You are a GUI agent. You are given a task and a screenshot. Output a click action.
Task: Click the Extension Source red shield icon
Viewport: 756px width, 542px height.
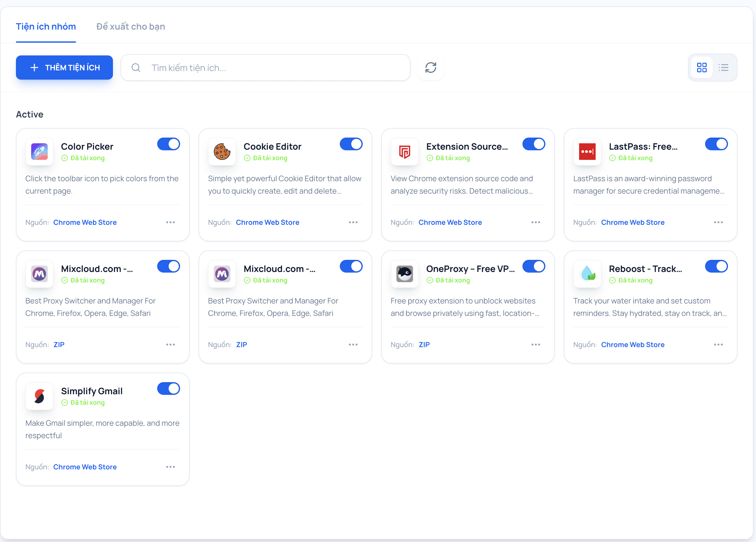click(405, 152)
